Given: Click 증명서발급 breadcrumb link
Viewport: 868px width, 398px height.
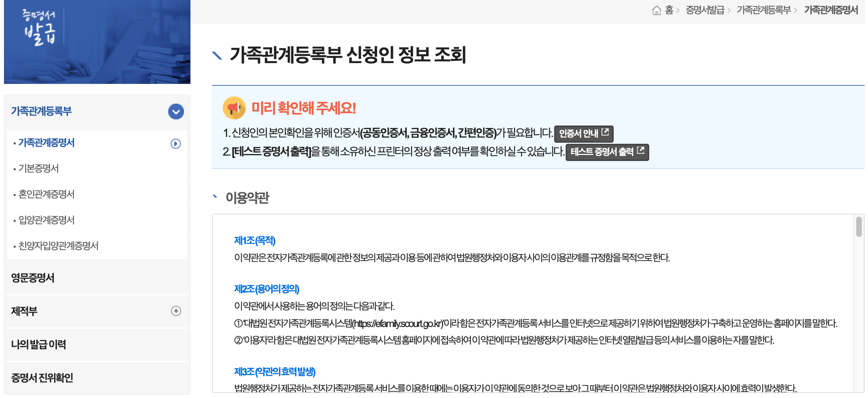Looking at the screenshot, I should 705,10.
